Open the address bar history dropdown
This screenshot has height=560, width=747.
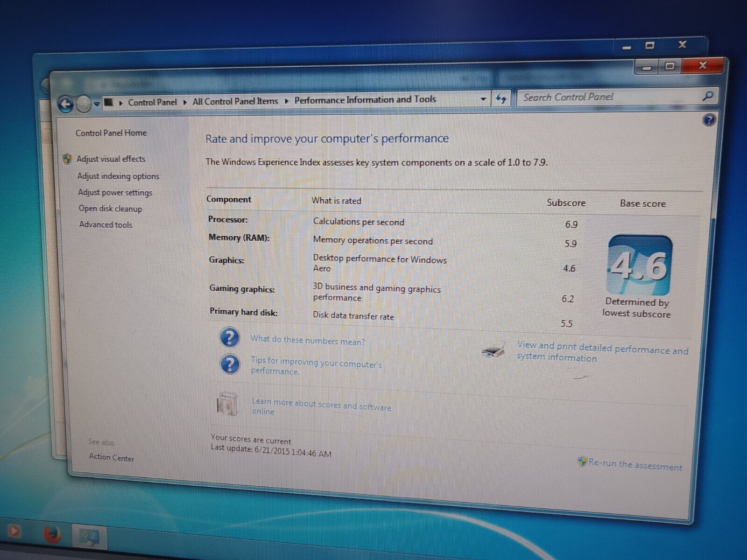[x=483, y=99]
